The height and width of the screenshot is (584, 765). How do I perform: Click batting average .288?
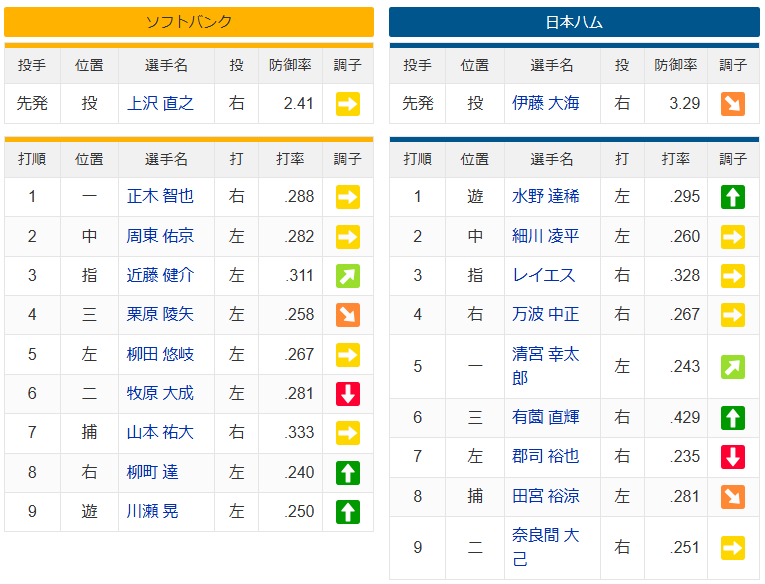pyautogui.click(x=299, y=197)
